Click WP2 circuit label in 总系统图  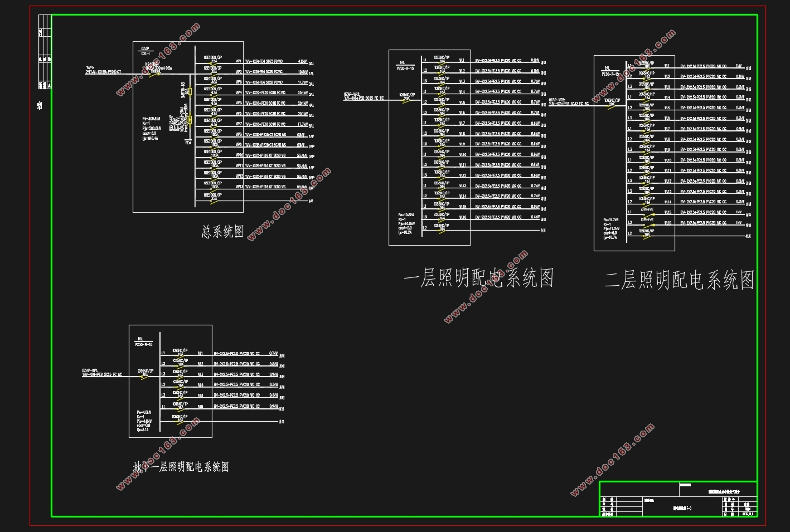[x=239, y=72]
